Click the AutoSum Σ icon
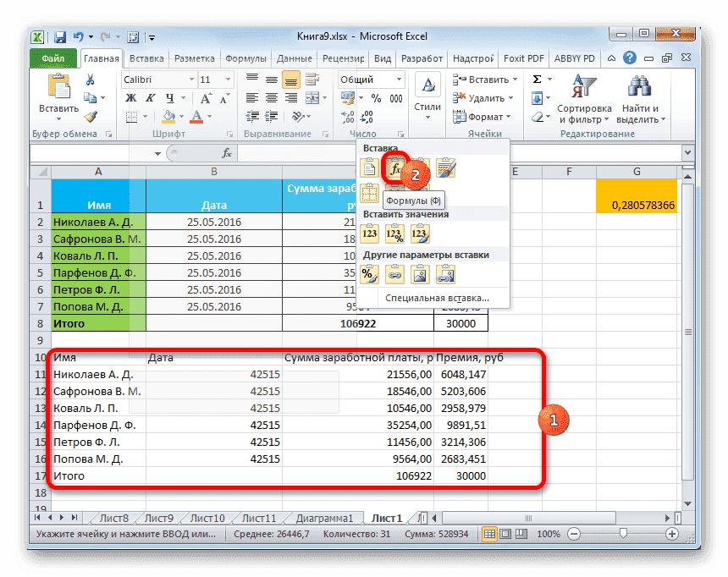728x577 pixels. coord(537,80)
